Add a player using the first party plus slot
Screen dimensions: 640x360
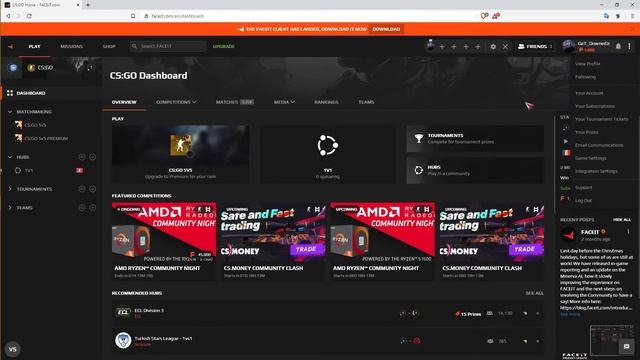(x=442, y=47)
